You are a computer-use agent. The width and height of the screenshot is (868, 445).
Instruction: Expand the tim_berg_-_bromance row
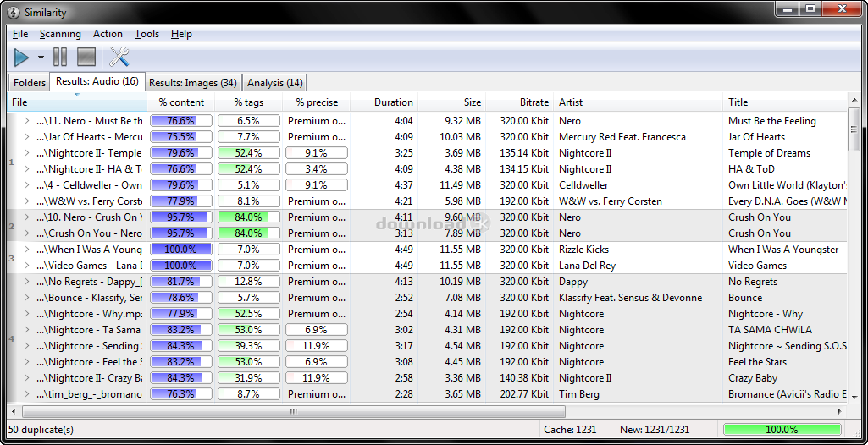click(x=26, y=394)
